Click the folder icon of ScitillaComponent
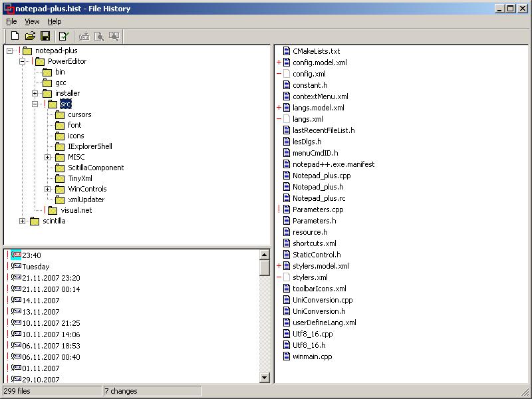This screenshot has width=532, height=399. coord(60,168)
